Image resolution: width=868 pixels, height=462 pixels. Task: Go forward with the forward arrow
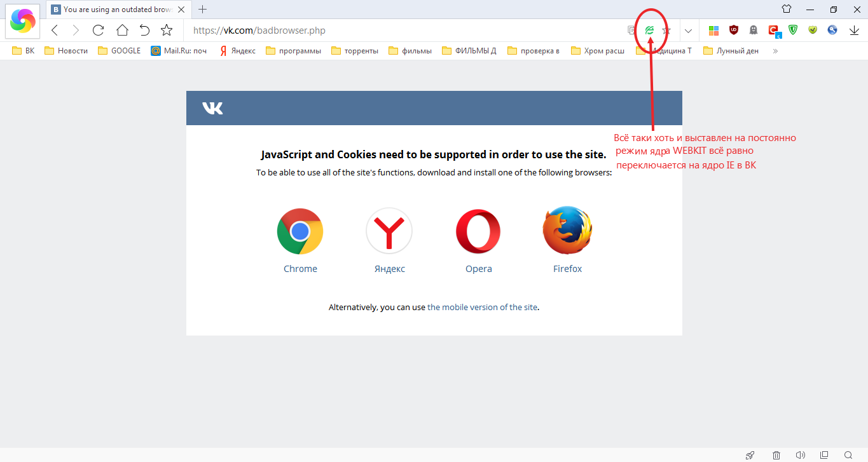point(76,30)
